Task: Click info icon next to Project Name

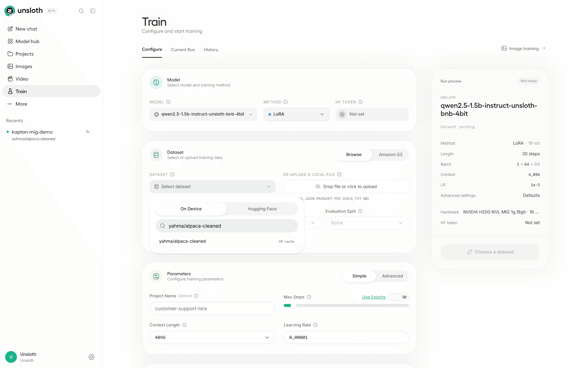Action: click(196, 296)
